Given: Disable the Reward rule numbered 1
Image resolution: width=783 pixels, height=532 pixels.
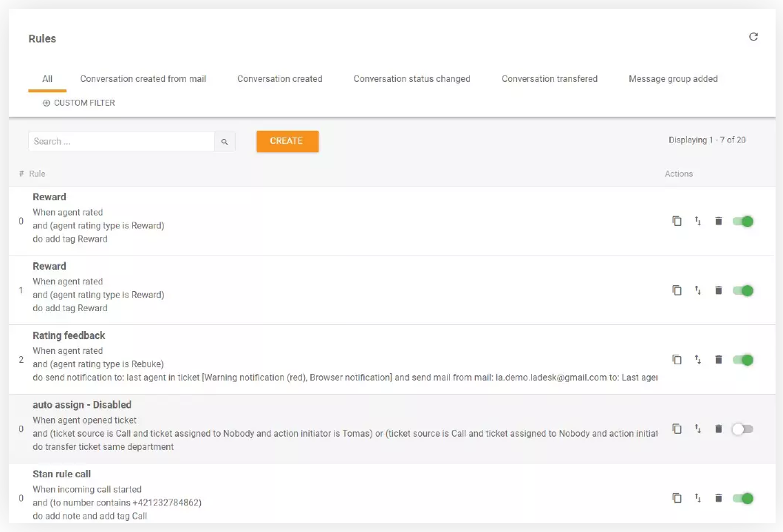Looking at the screenshot, I should 742,290.
